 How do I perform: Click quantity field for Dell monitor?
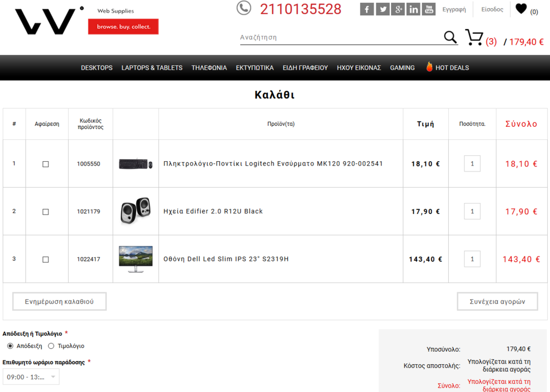472,259
